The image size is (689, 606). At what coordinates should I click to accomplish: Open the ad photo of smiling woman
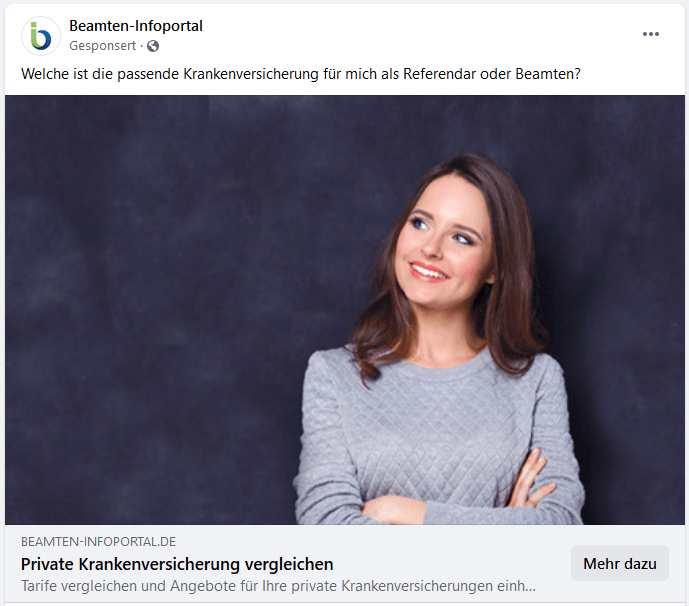pyautogui.click(x=345, y=310)
